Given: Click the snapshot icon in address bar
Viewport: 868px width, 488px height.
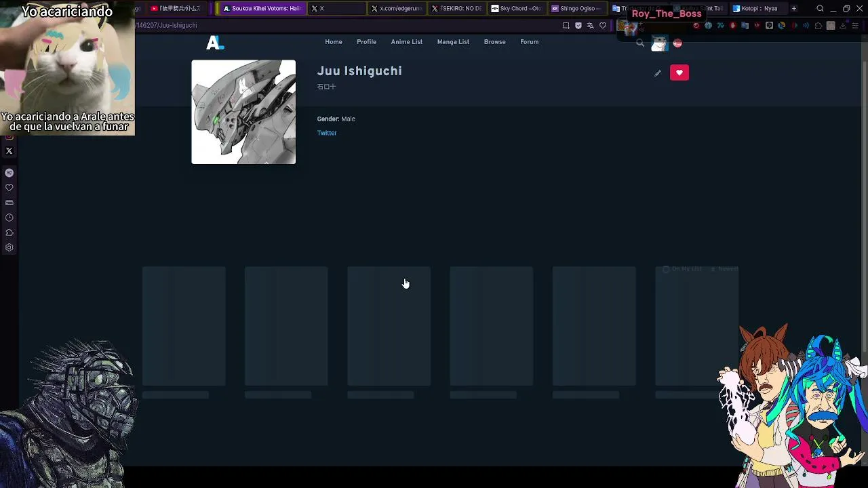Looking at the screenshot, I should pos(566,26).
